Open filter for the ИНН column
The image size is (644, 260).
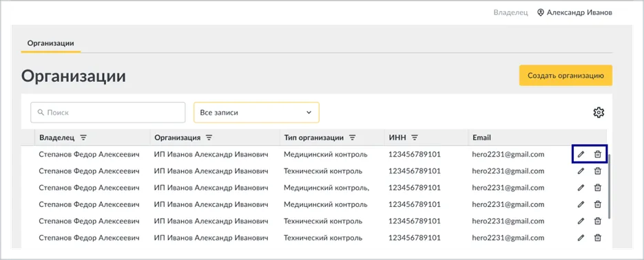pyautogui.click(x=415, y=138)
